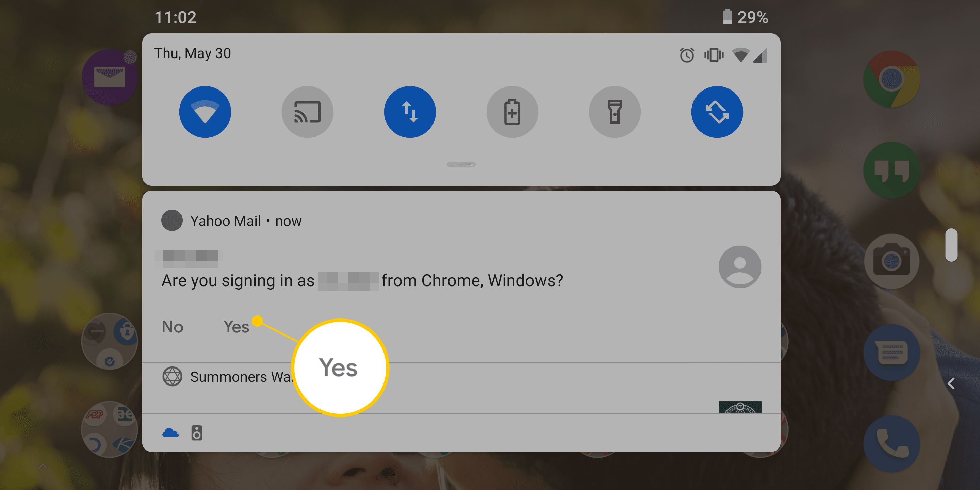The image size is (980, 490).
Task: Tap Yes to confirm sign-in
Action: 236,327
